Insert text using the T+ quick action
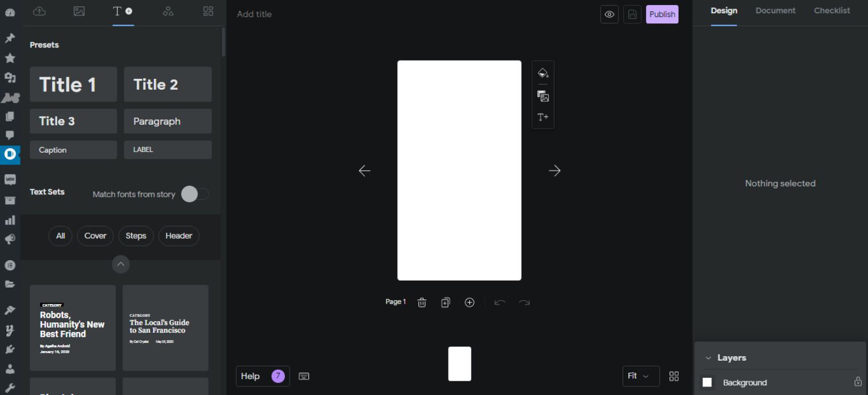868x395 pixels. point(542,117)
